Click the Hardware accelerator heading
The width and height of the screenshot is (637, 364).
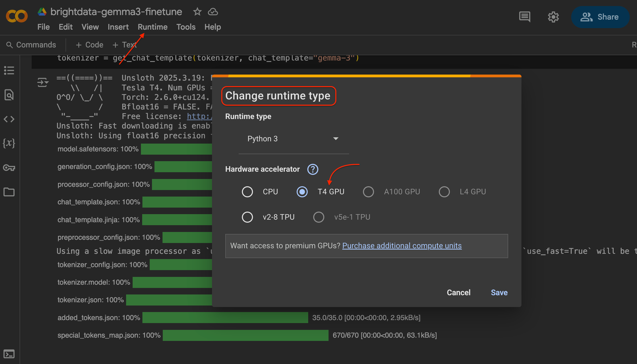tap(262, 169)
